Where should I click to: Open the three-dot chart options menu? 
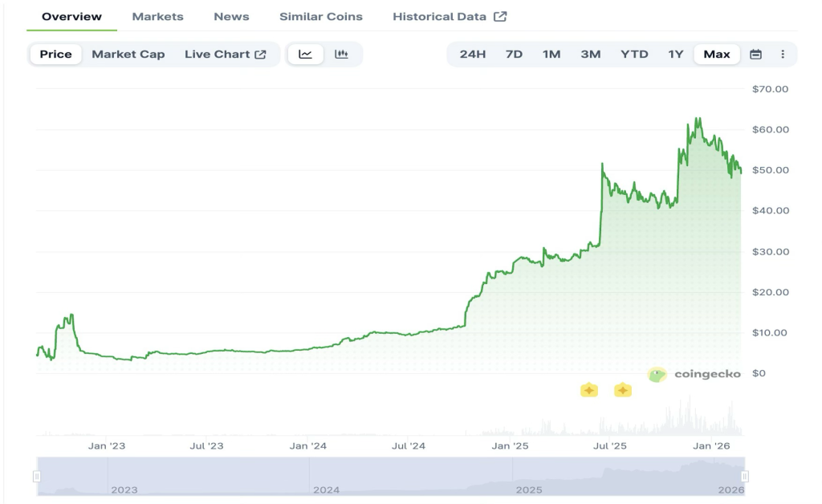[783, 54]
